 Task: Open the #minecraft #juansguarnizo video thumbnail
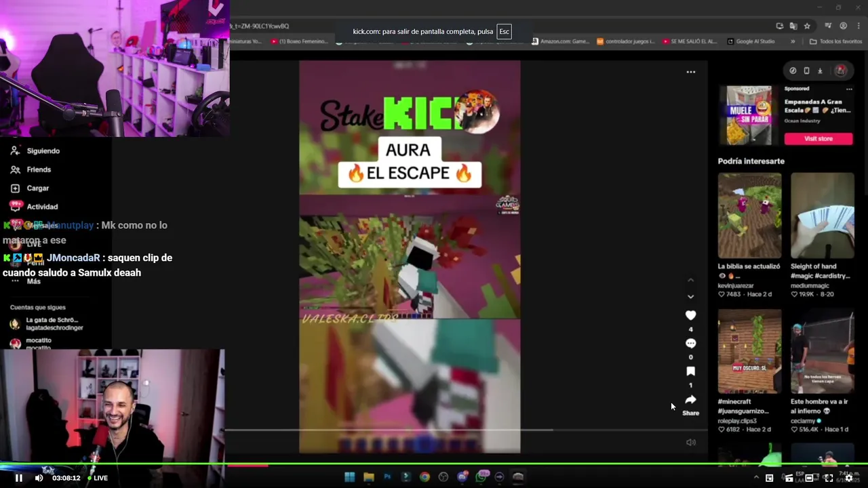click(749, 351)
